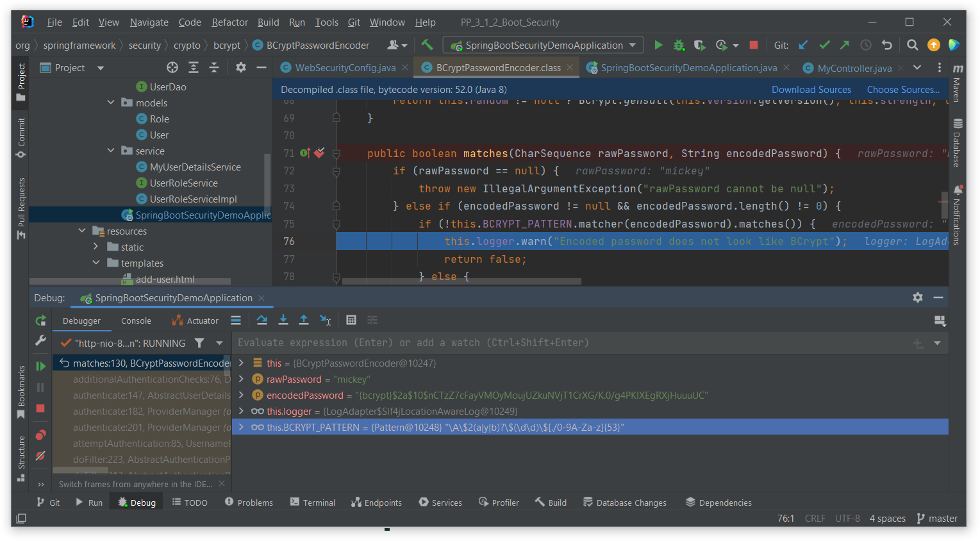Toggle Mute Breakpoints in the debug sidebar
The width and height of the screenshot is (980, 541).
pos(40,456)
